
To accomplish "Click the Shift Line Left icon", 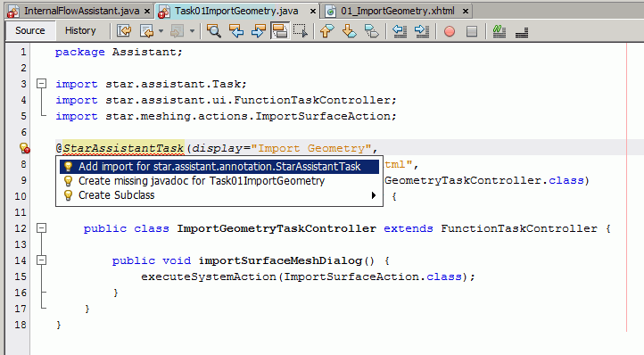I will tap(400, 31).
